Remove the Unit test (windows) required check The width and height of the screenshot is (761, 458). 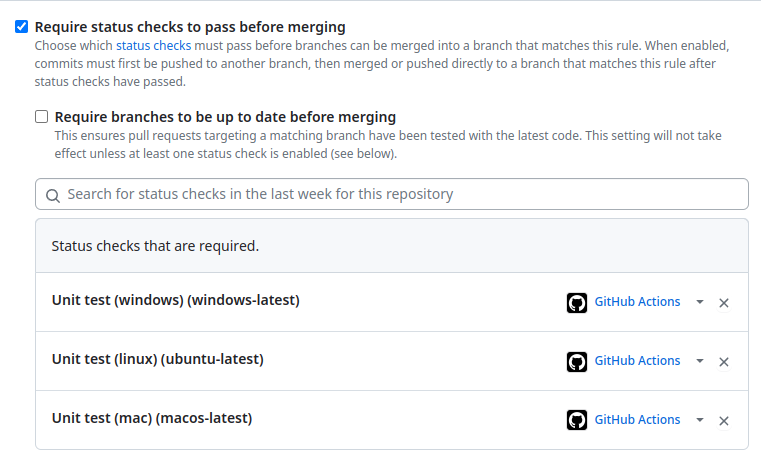tap(724, 303)
